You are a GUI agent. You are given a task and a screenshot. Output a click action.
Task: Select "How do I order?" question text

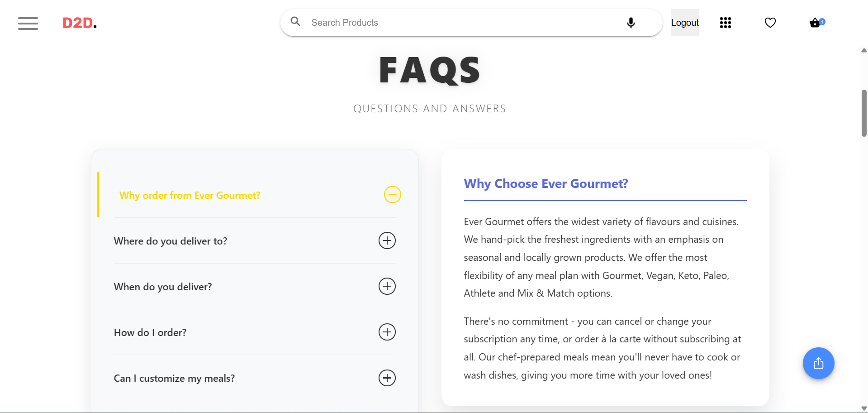coord(150,332)
